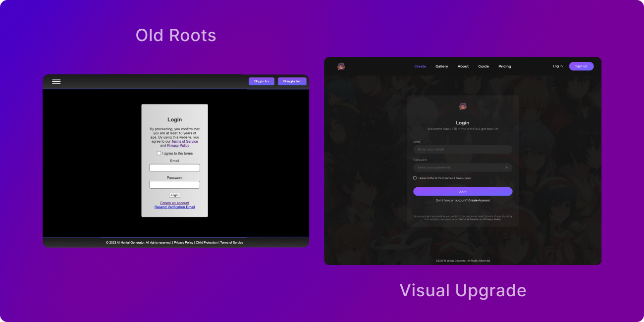Click the wide purple Login button
Image resolution: width=644 pixels, height=322 pixels.
point(463,191)
